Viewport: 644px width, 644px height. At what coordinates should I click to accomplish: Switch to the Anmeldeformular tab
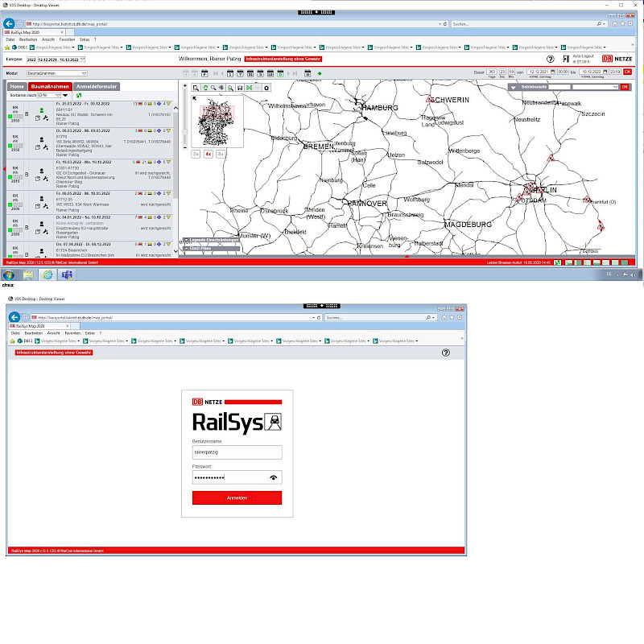click(97, 86)
